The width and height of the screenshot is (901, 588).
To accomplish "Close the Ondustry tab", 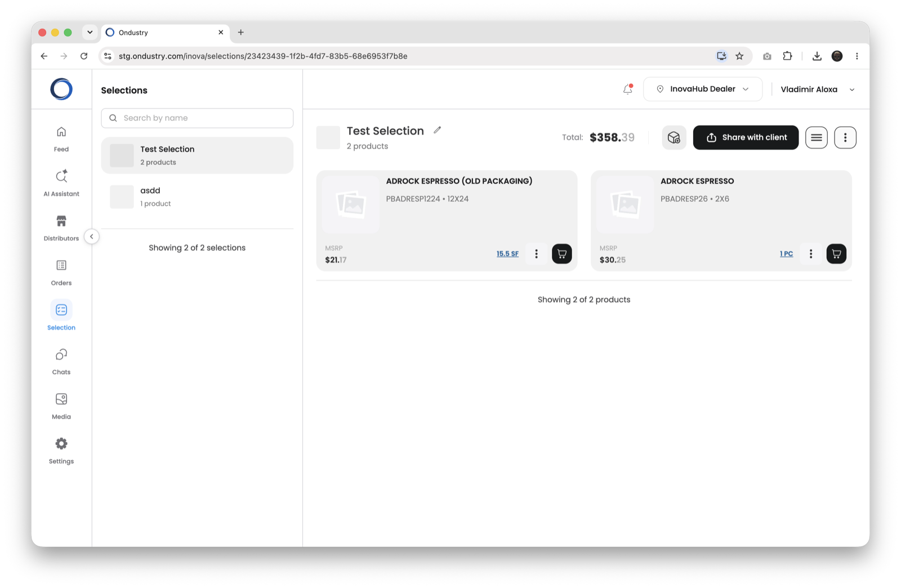I will pyautogui.click(x=221, y=33).
